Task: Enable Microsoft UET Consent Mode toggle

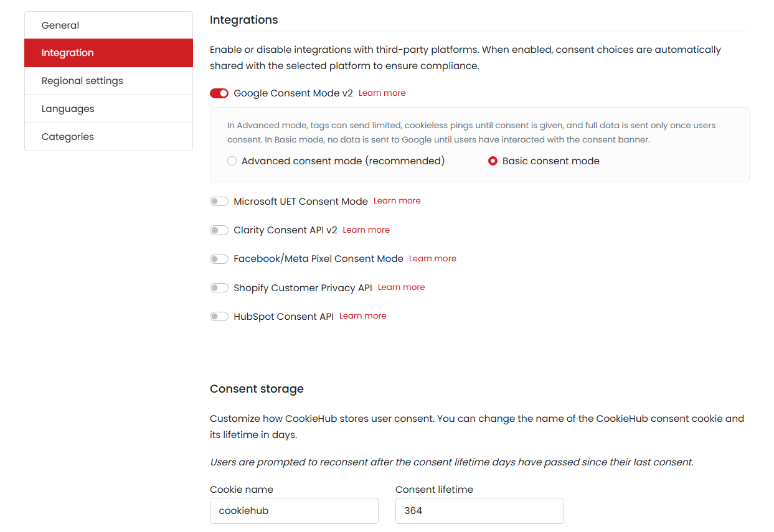Action: click(x=219, y=202)
